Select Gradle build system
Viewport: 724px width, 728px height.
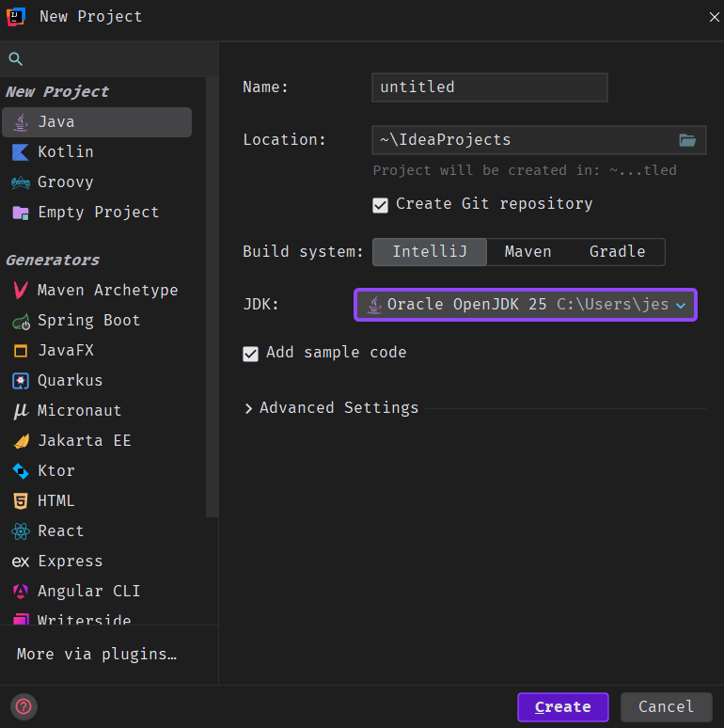[617, 252]
